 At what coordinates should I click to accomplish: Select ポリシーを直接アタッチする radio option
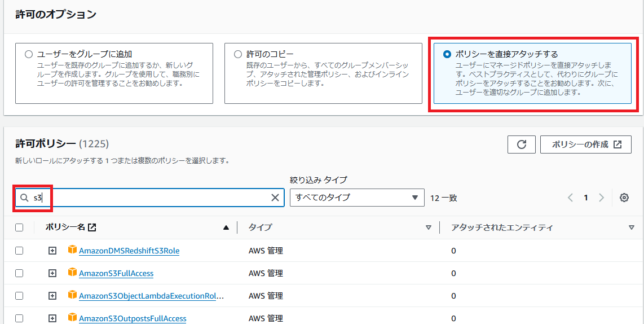click(x=447, y=54)
